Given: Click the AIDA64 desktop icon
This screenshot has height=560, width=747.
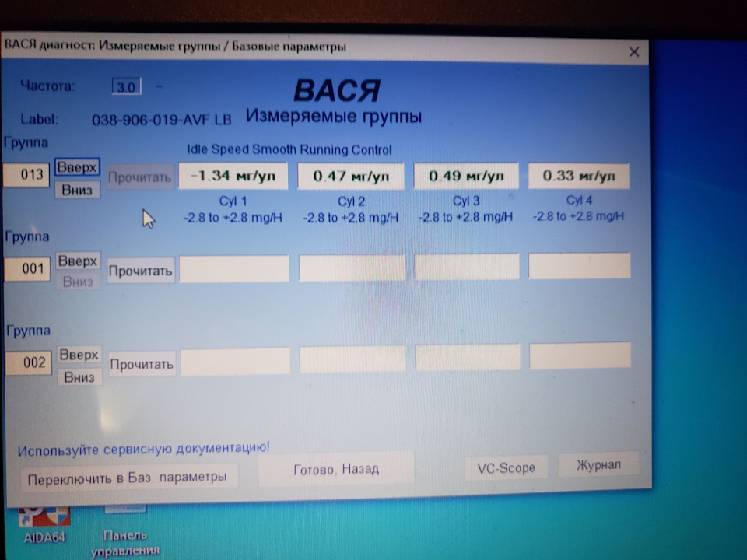Looking at the screenshot, I should pyautogui.click(x=44, y=525).
